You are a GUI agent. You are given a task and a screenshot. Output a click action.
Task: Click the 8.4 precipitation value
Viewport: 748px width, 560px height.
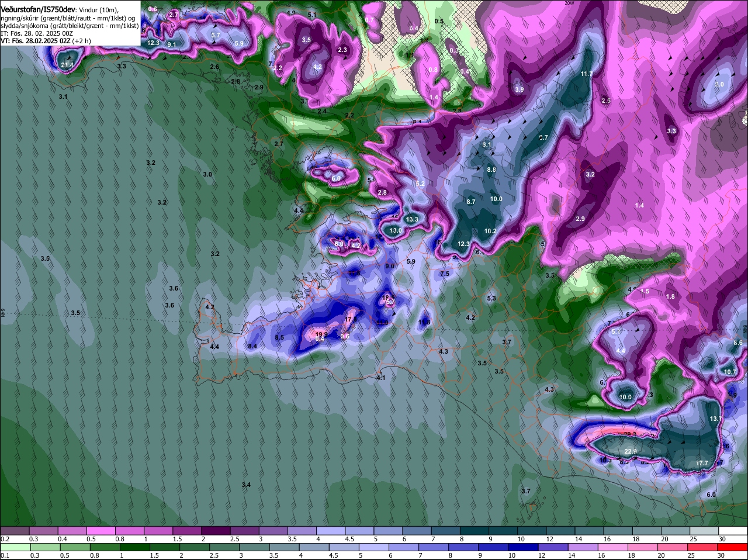pos(252,346)
